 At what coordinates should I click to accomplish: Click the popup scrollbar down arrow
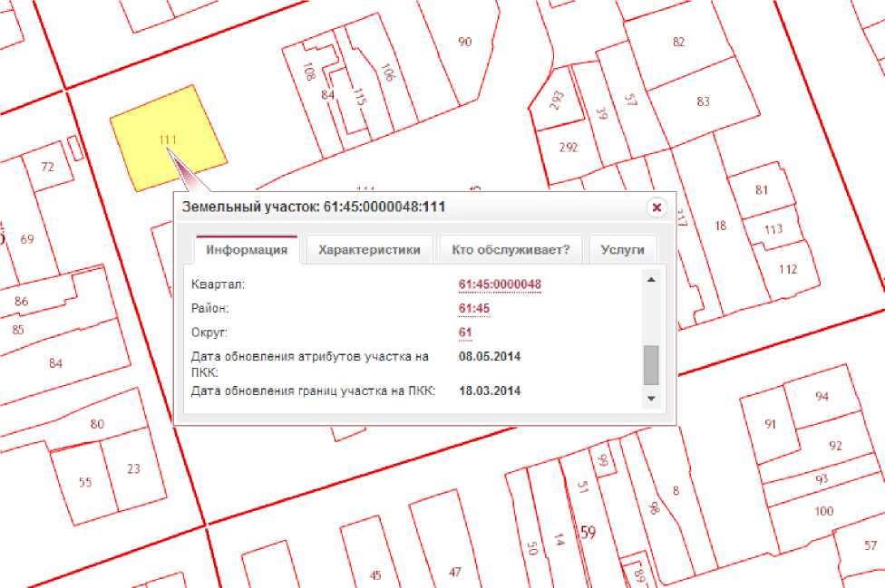(x=651, y=399)
